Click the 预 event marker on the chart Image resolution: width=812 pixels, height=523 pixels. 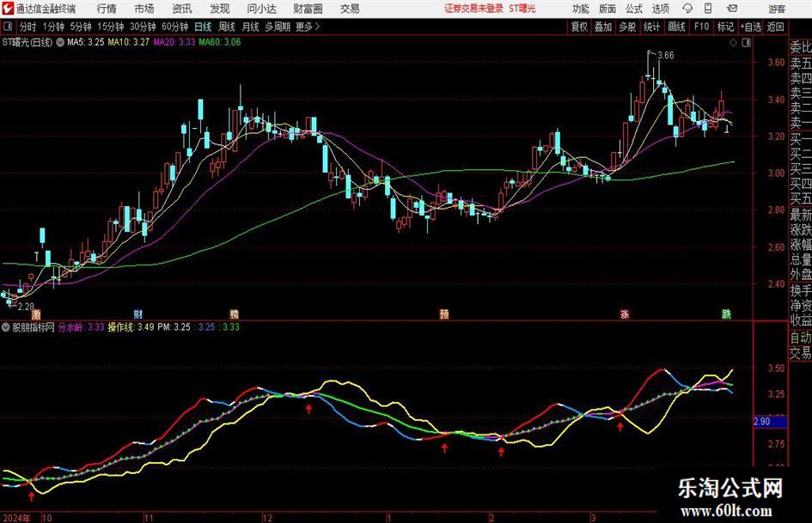point(444,314)
